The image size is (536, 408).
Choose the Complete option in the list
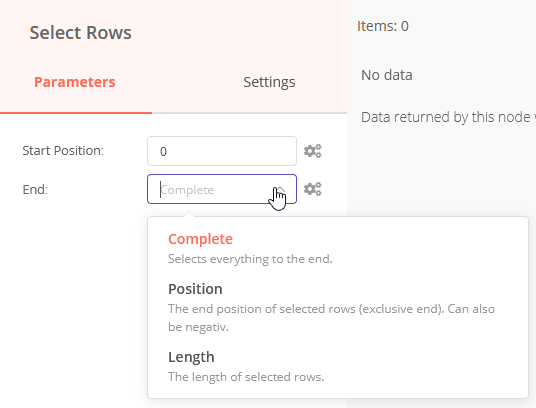click(x=200, y=239)
